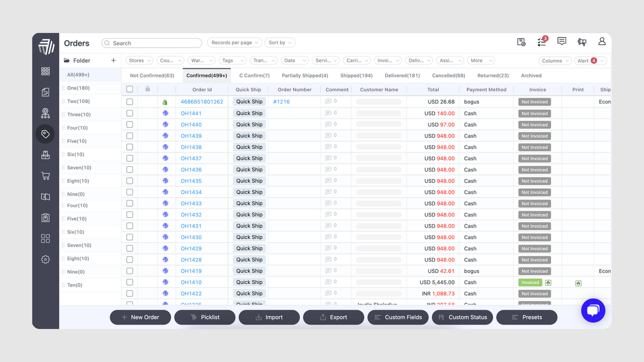Viewport: 644px width, 362px height.
Task: Open the Sort by dropdown
Action: (x=280, y=43)
